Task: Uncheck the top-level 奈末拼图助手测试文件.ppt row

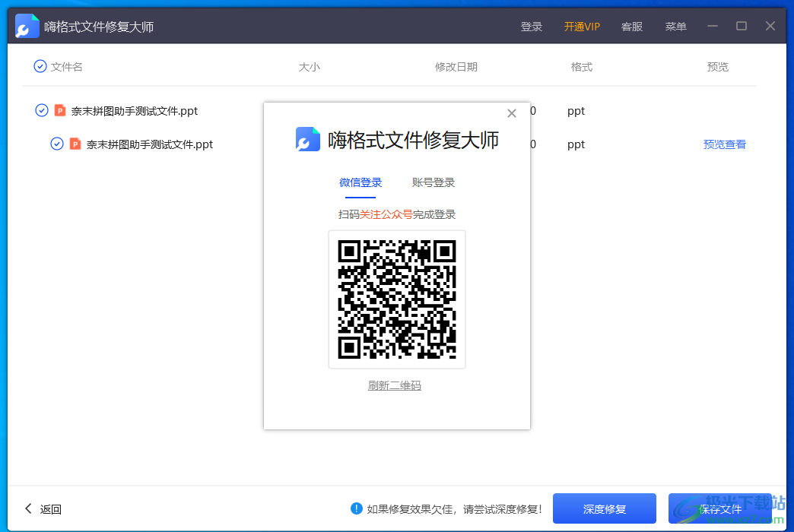Action: [x=42, y=110]
